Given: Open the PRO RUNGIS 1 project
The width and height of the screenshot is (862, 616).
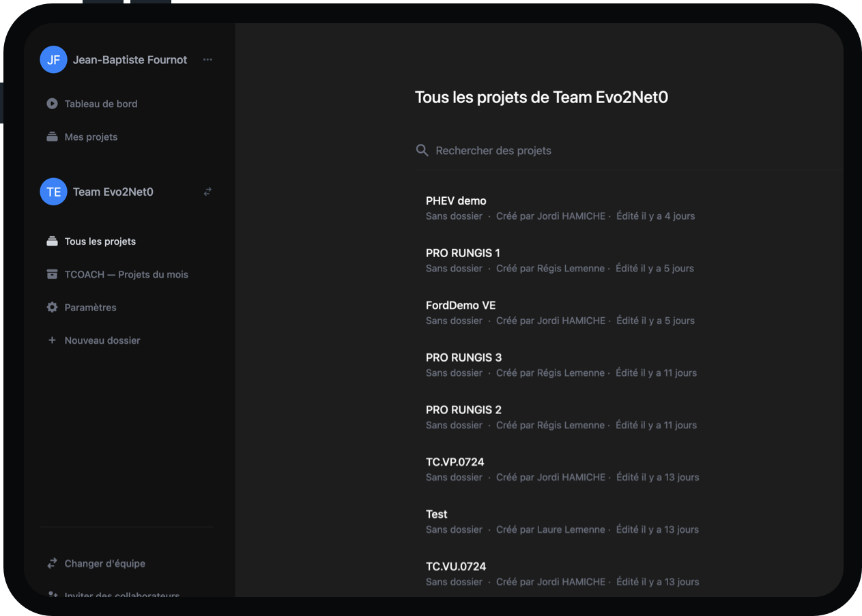Looking at the screenshot, I should pyautogui.click(x=463, y=253).
